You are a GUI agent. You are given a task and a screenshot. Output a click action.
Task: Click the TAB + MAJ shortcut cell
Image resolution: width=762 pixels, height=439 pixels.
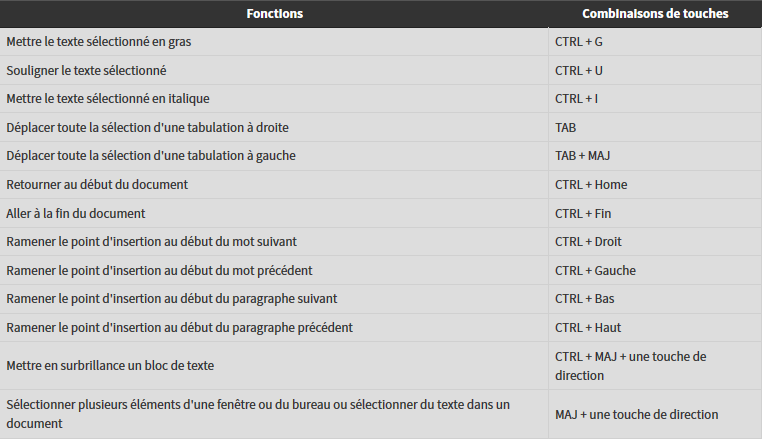click(x=655, y=156)
